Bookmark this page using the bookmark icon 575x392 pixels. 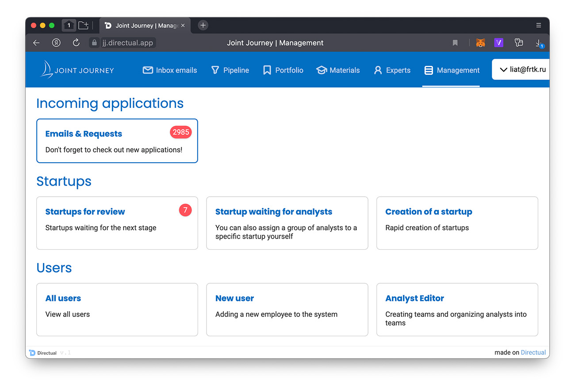pyautogui.click(x=455, y=43)
